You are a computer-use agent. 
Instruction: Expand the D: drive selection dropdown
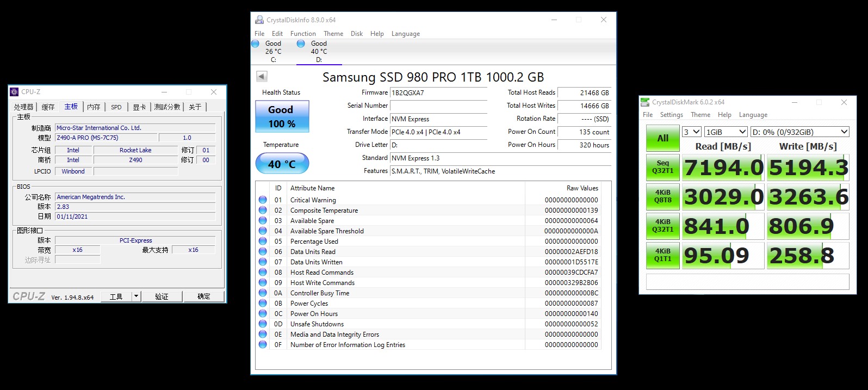click(799, 132)
